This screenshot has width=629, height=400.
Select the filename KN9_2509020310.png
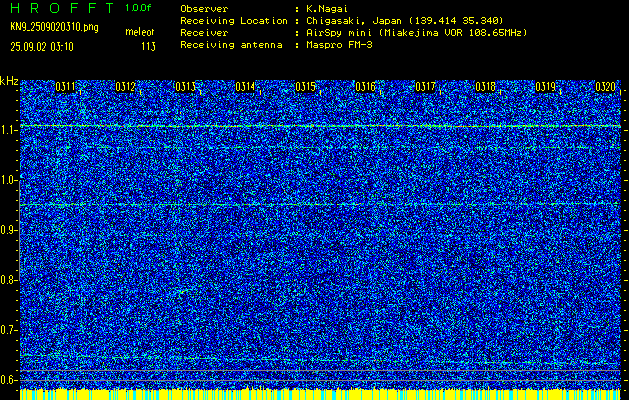click(54, 28)
